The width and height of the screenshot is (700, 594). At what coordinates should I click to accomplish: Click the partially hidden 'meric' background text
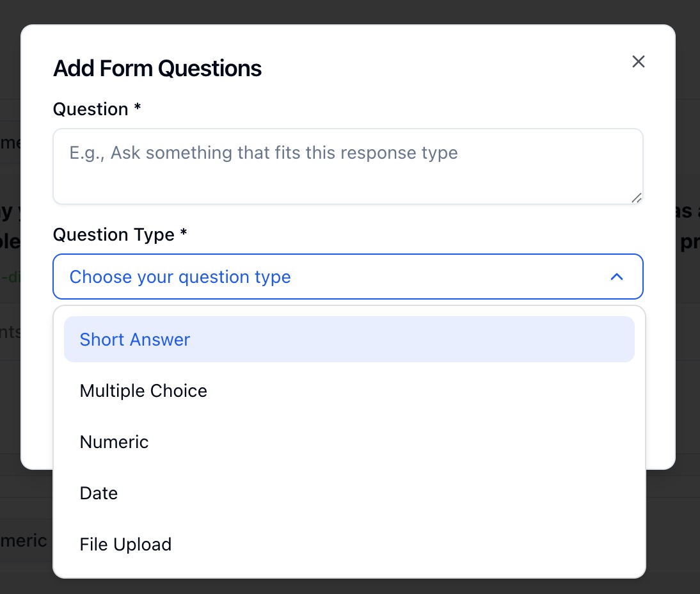23,540
